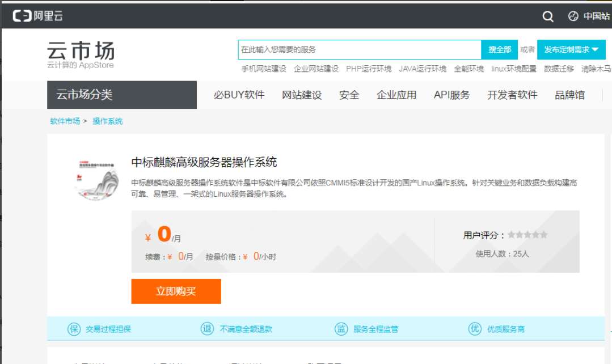
Task: Click the 优 quality badge icon
Action: (x=475, y=328)
